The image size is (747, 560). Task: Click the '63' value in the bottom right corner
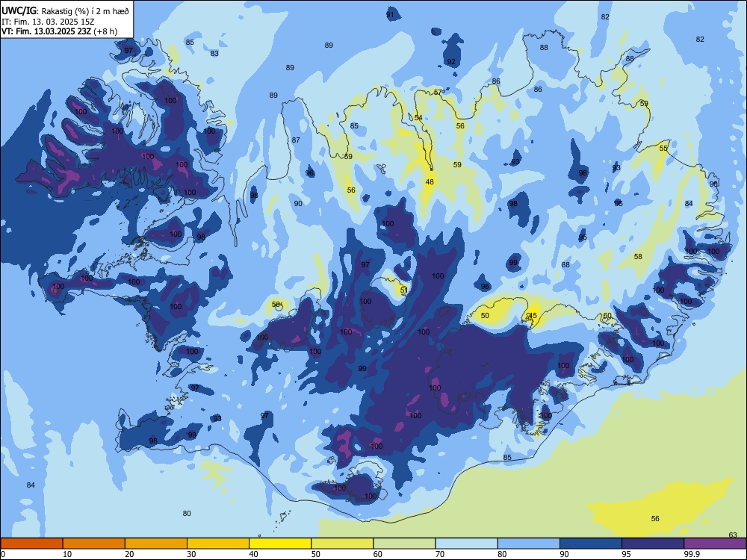734,535
